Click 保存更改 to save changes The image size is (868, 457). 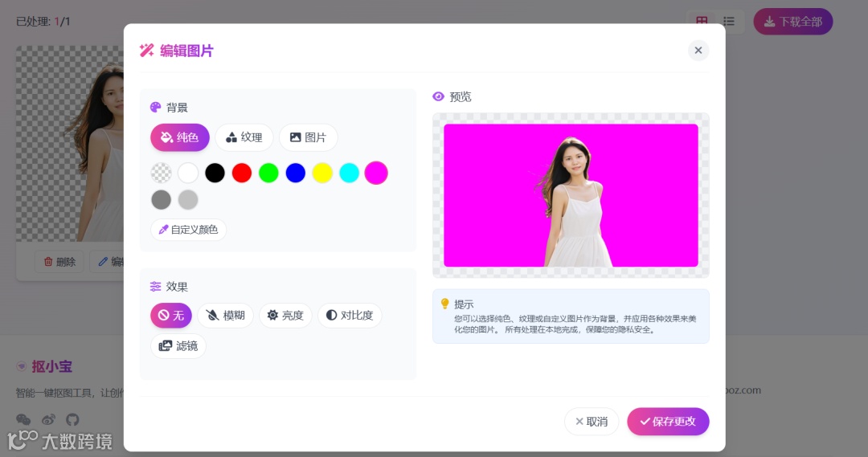[x=668, y=422]
